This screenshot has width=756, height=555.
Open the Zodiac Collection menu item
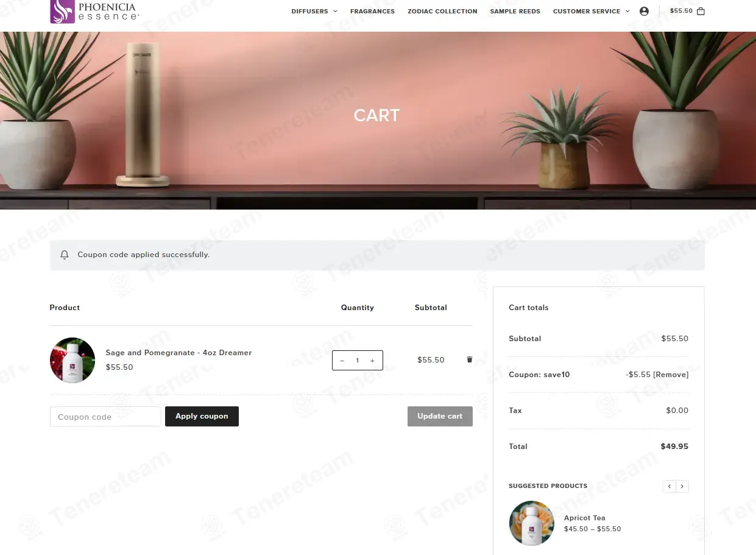[x=442, y=11]
